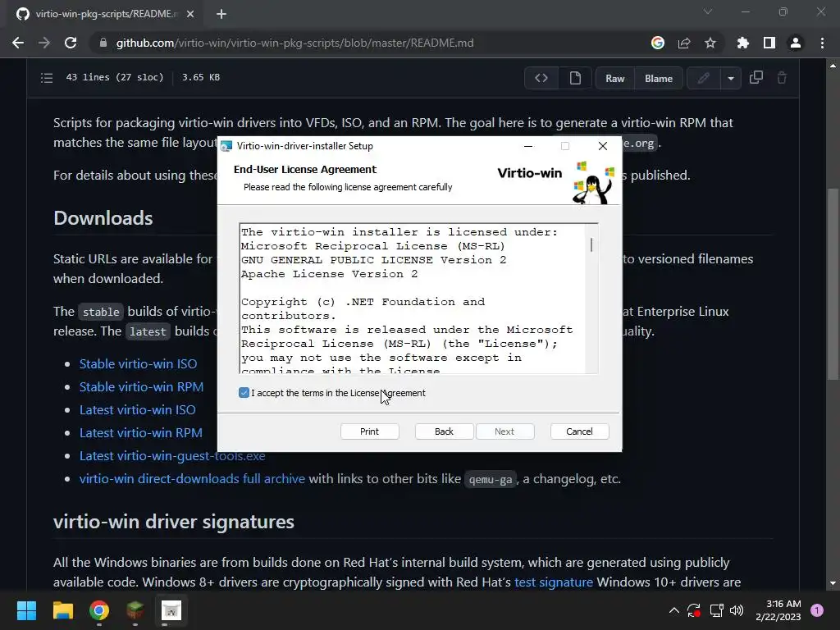
Task: Open File Explorer from taskbar
Action: [x=62, y=610]
